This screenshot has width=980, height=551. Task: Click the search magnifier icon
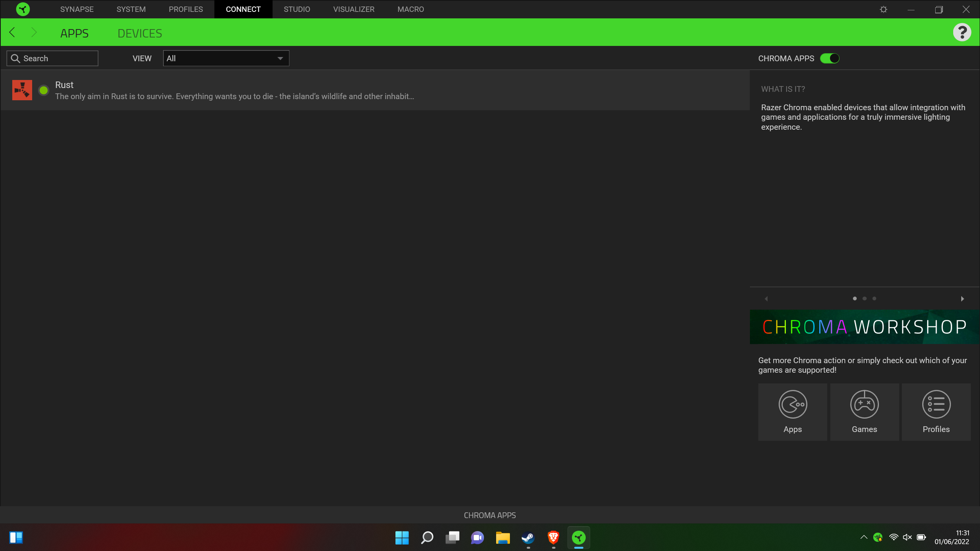coord(16,58)
